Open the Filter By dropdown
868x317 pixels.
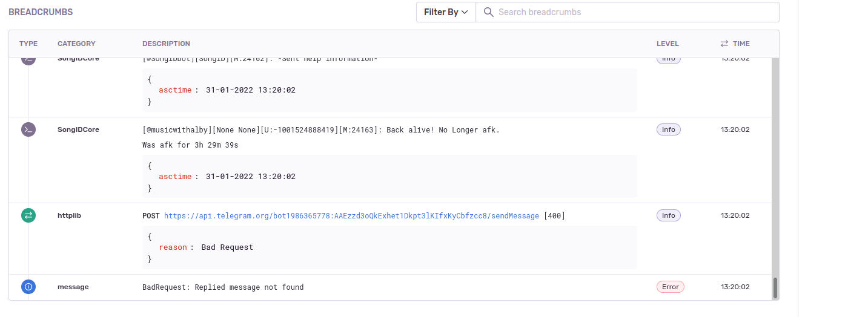coord(446,12)
